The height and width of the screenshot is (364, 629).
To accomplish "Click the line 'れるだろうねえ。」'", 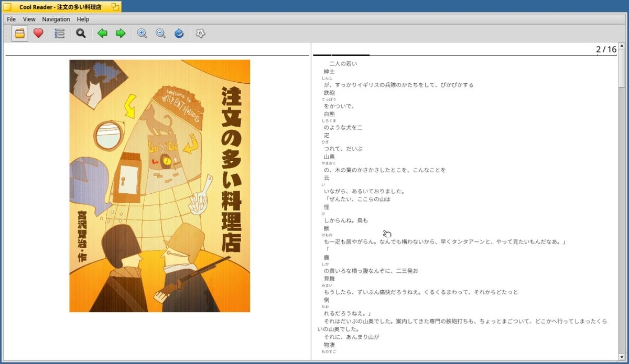I will pos(348,314).
